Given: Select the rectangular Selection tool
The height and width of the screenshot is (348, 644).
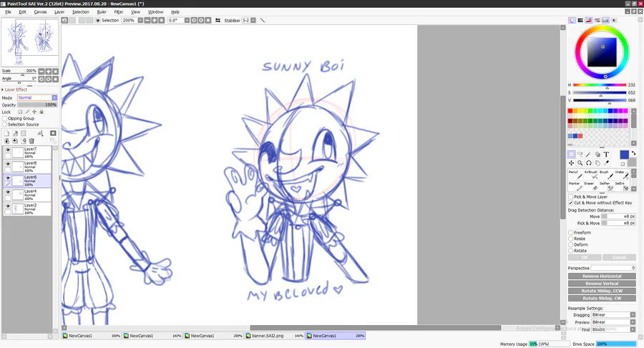Looking at the screenshot, I should [x=571, y=154].
